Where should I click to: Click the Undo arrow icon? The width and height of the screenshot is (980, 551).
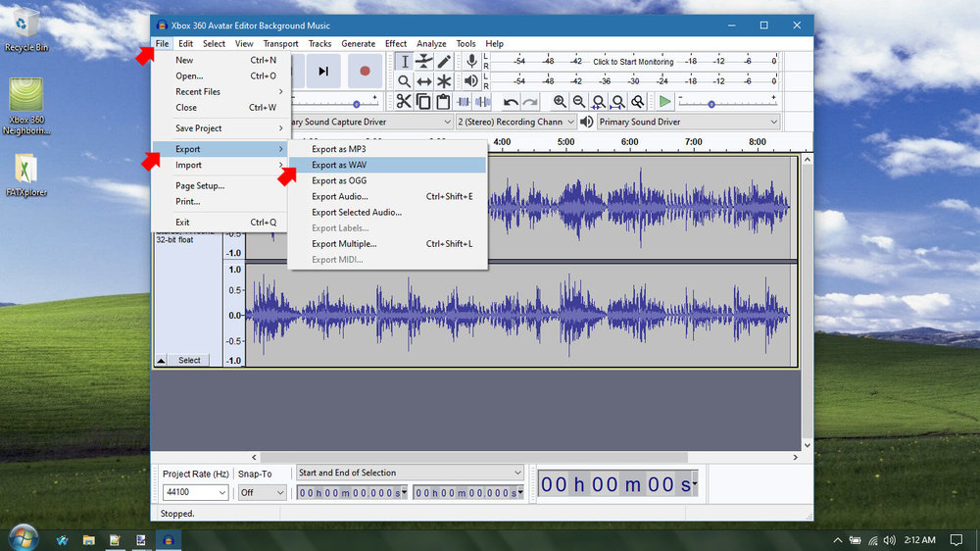(x=511, y=101)
